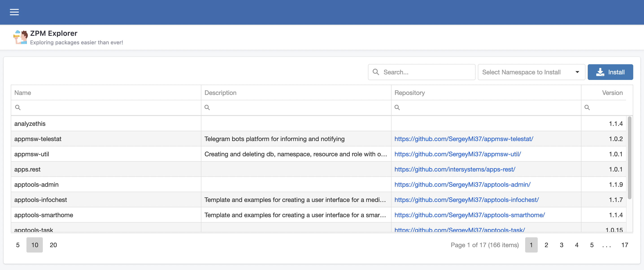Click the table vertical scrollbar
Image resolution: width=644 pixels, height=270 pixels.
(x=629, y=158)
